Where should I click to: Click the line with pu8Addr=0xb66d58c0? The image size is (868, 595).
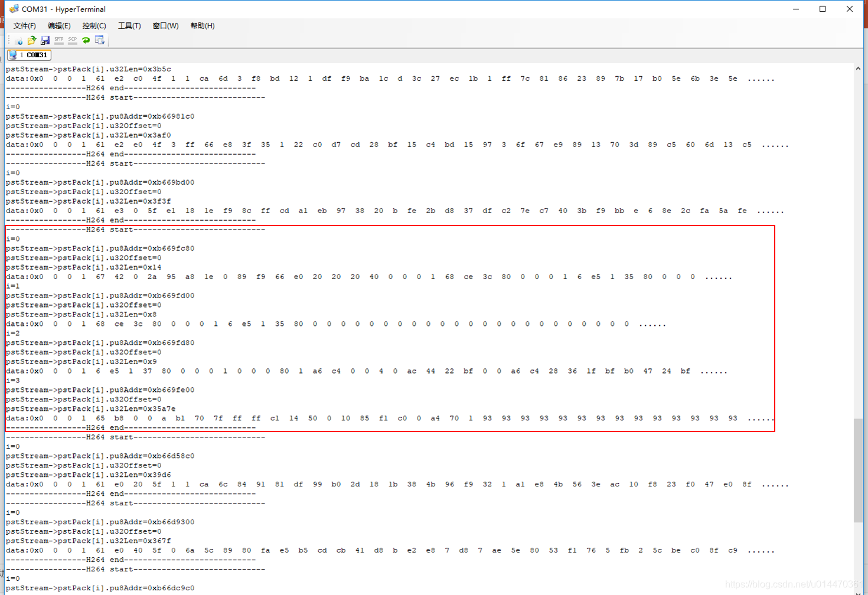click(x=100, y=456)
